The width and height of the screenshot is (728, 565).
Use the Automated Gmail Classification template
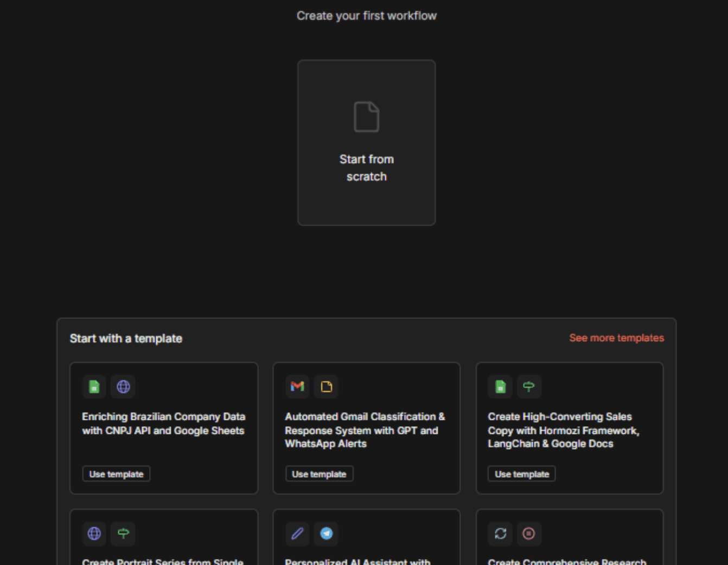pos(319,474)
